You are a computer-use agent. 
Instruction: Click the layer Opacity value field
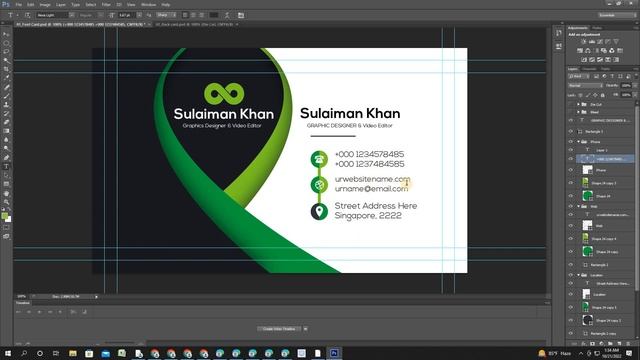click(x=626, y=85)
